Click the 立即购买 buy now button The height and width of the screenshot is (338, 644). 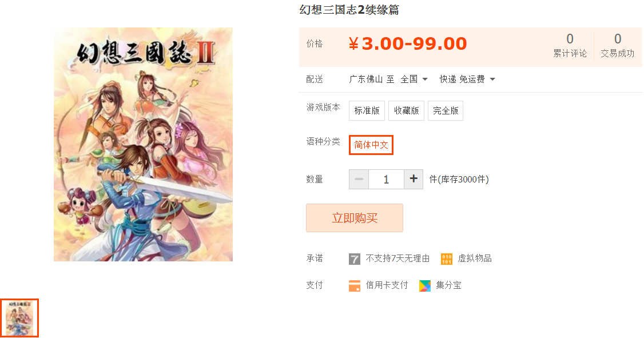355,218
